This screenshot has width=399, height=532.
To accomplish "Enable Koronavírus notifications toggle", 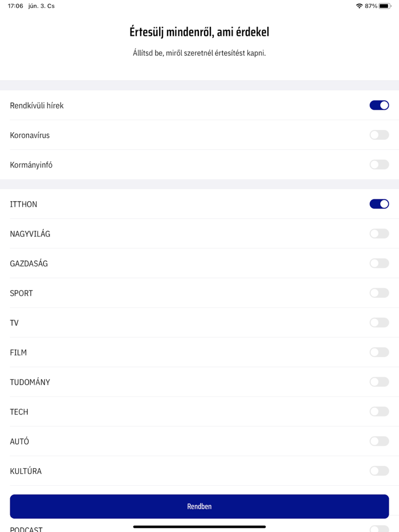I will [x=379, y=135].
